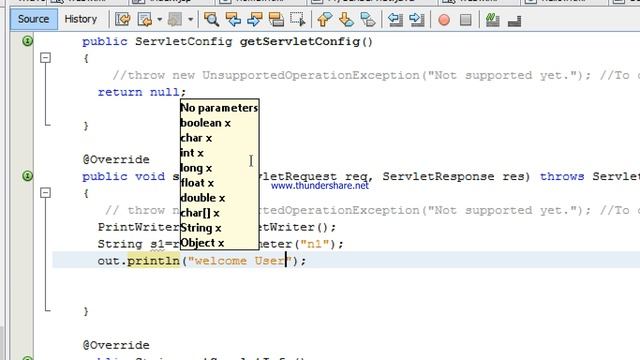Select 'float x' in parameter popup
This screenshot has width=640, height=360.
click(197, 183)
